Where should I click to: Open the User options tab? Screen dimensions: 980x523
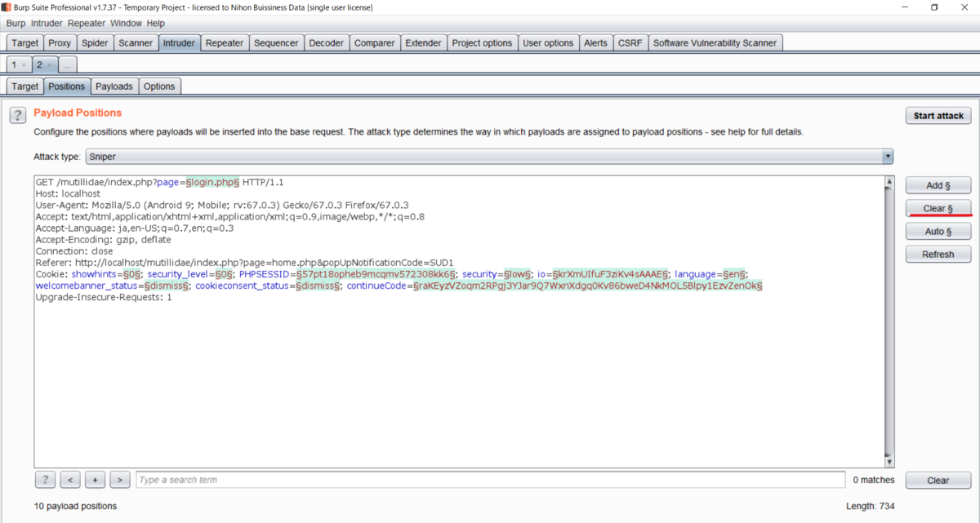coord(548,43)
